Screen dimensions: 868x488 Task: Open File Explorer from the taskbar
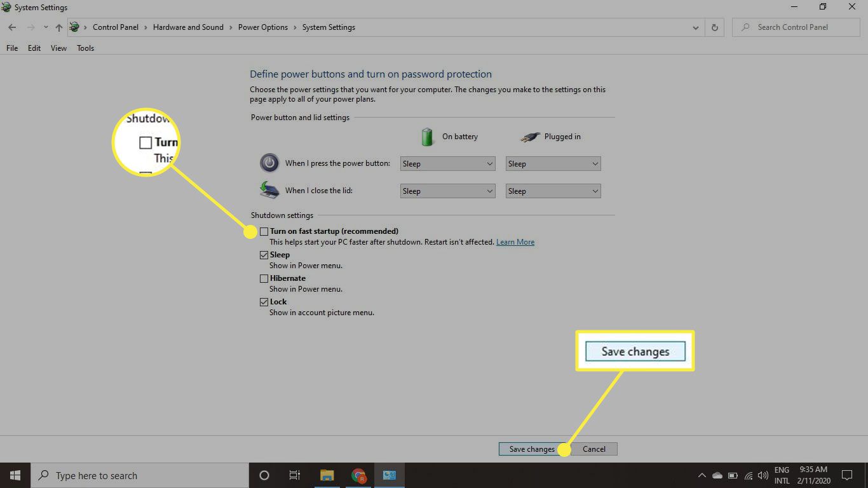[x=327, y=475]
